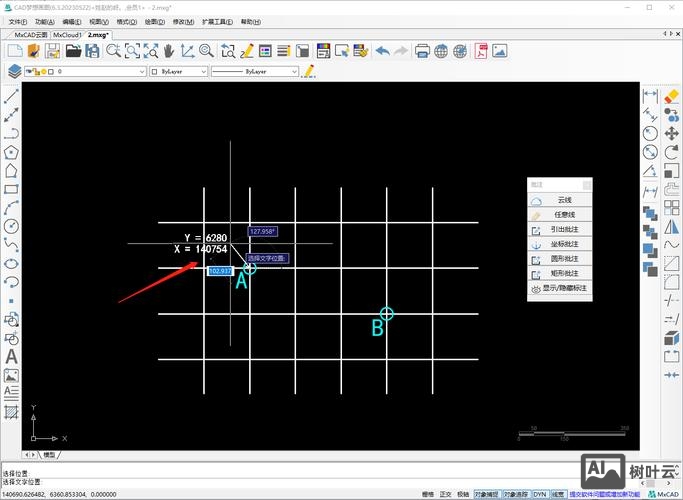
Task: Select the Text tool (A) in left toolbar
Action: pyautogui.click(x=11, y=356)
